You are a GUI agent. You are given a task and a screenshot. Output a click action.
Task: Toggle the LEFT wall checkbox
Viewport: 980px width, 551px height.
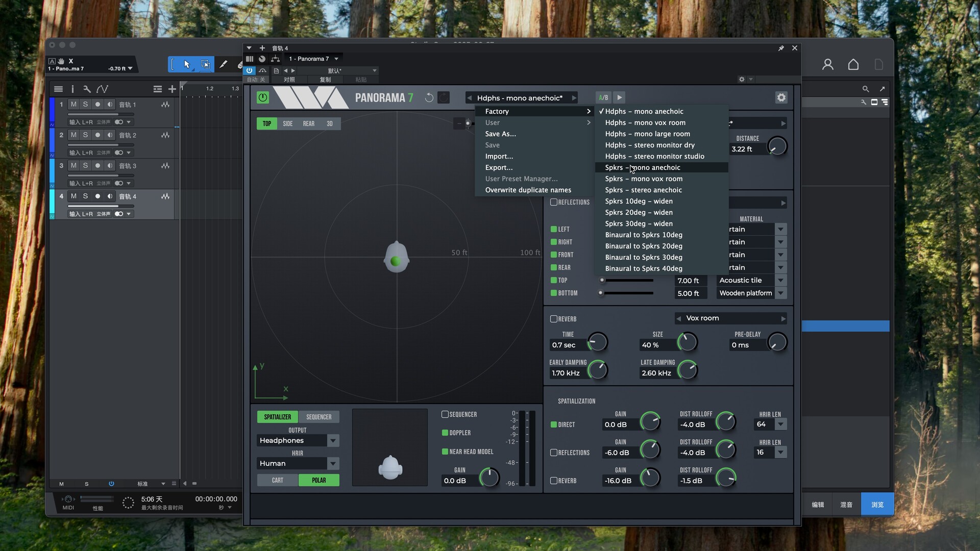click(x=554, y=229)
